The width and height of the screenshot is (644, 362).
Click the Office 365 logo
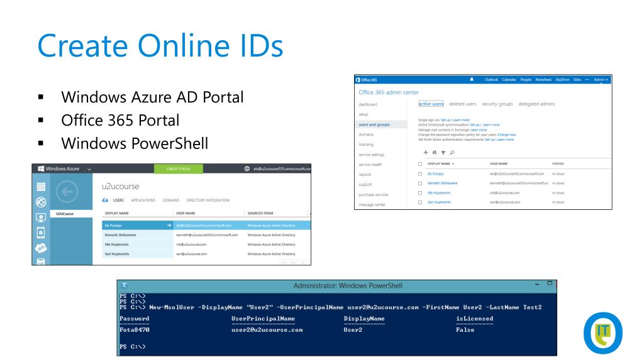point(367,80)
